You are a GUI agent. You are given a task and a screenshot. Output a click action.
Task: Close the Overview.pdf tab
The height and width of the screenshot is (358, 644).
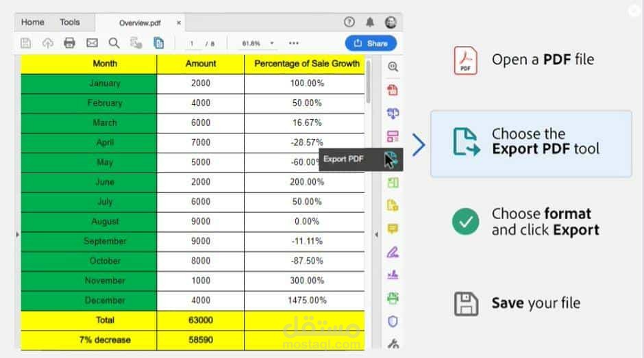[179, 23]
